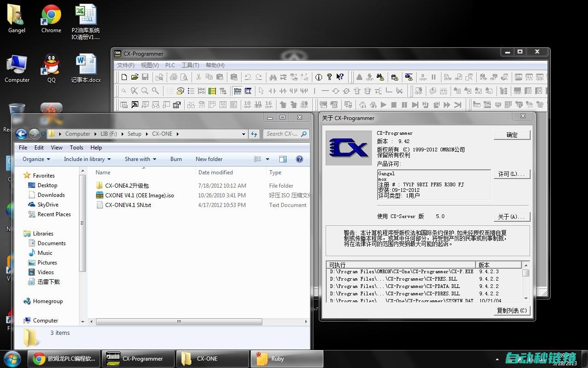Open the PLC menu in CX-Programmer
The width and height of the screenshot is (588, 368).
[x=170, y=65]
